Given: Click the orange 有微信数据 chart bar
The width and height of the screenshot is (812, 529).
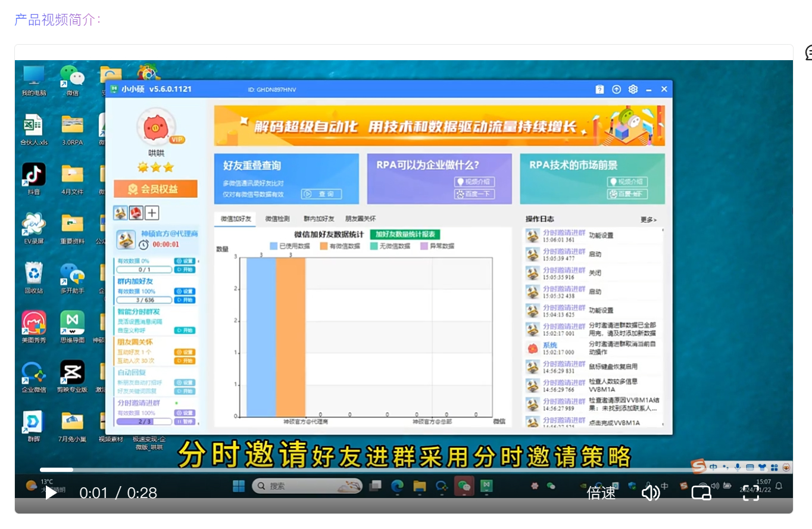Looking at the screenshot, I should (291, 337).
